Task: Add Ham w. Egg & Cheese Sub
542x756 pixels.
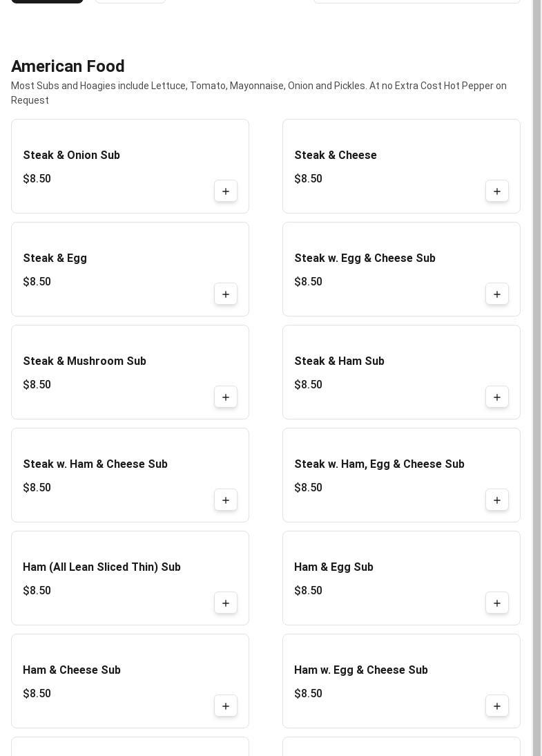Action: pyautogui.click(x=497, y=706)
